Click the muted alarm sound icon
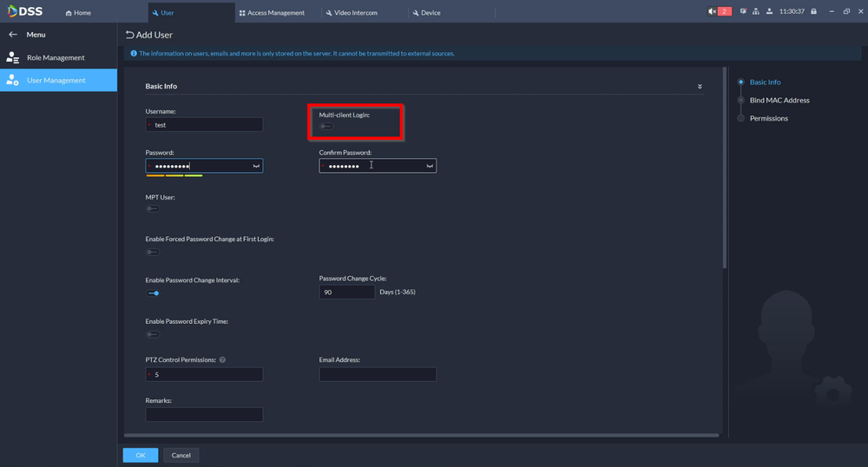Image resolution: width=868 pixels, height=467 pixels. 712,11
